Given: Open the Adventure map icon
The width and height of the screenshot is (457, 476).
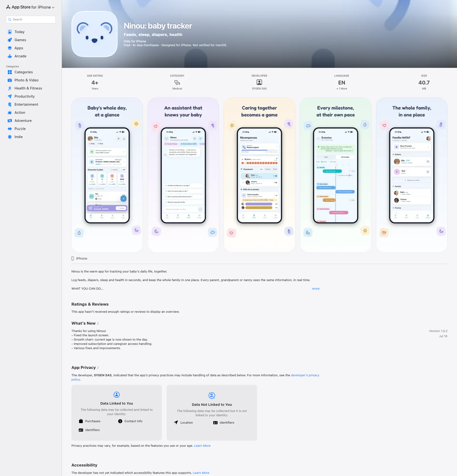Looking at the screenshot, I should click(x=10, y=121).
